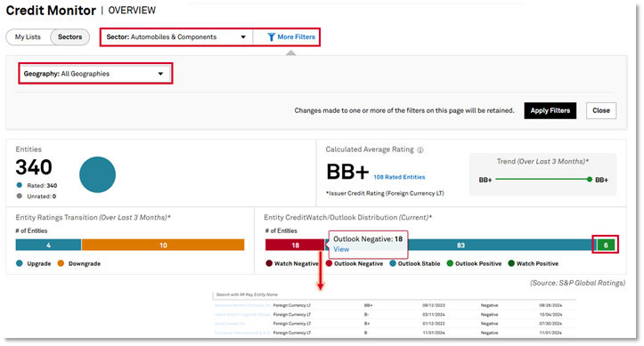Click the Outlook Positive legend dot
644x346 pixels.
click(450, 263)
